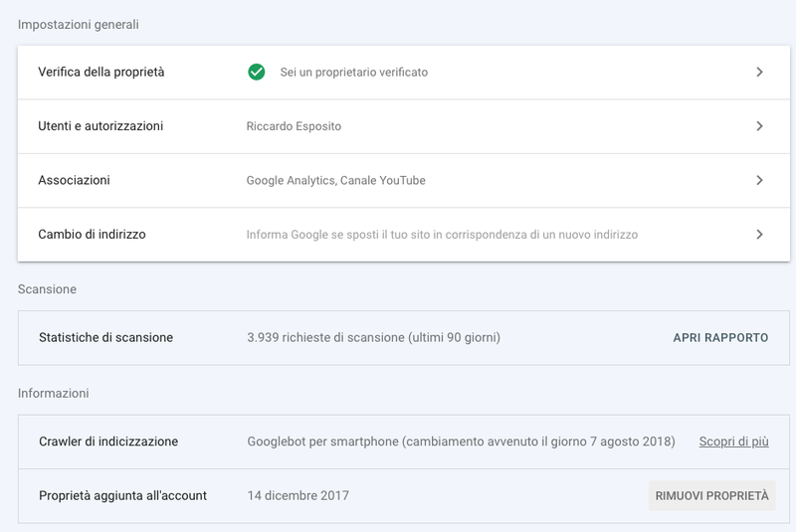Click the Statistiche di scansione label
796x532 pixels.
(105, 338)
